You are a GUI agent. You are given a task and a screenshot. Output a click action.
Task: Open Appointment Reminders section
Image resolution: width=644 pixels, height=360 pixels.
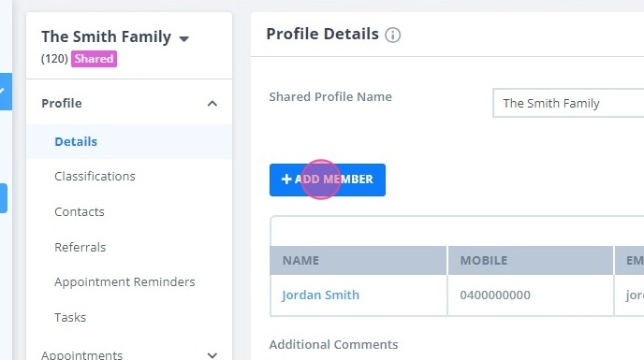pos(124,282)
